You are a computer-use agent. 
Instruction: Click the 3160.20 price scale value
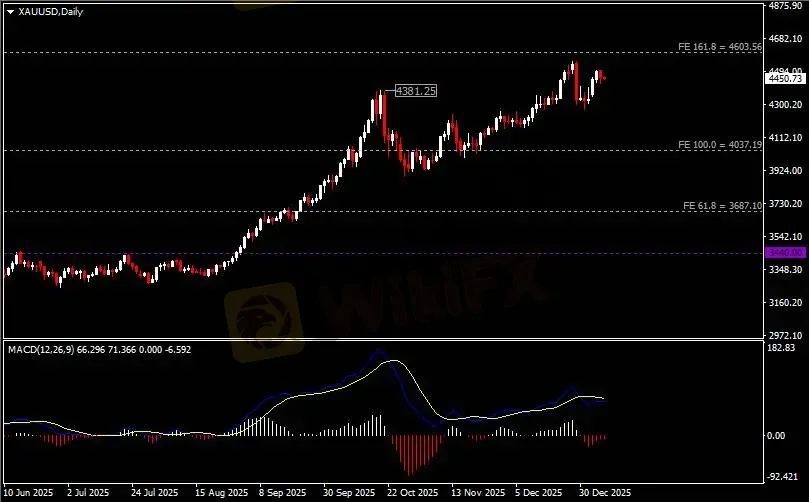(785, 303)
